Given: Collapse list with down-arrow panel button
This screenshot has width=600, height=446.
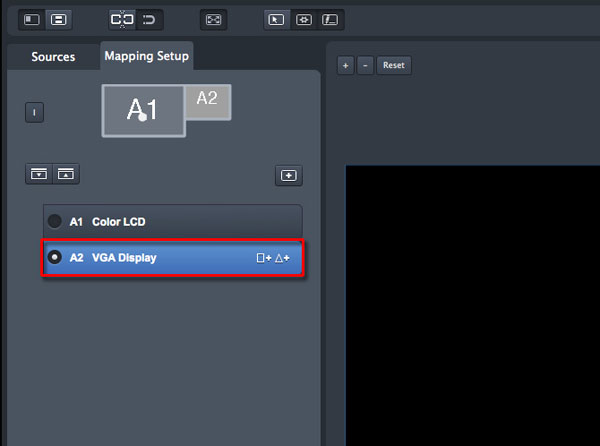Looking at the screenshot, I should [39, 174].
